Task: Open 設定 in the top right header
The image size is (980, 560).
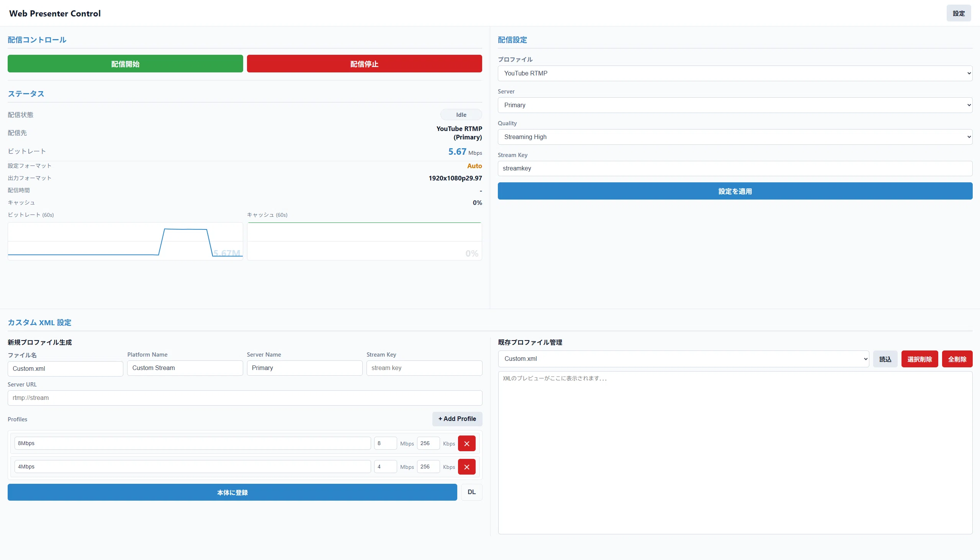Action: pyautogui.click(x=959, y=13)
